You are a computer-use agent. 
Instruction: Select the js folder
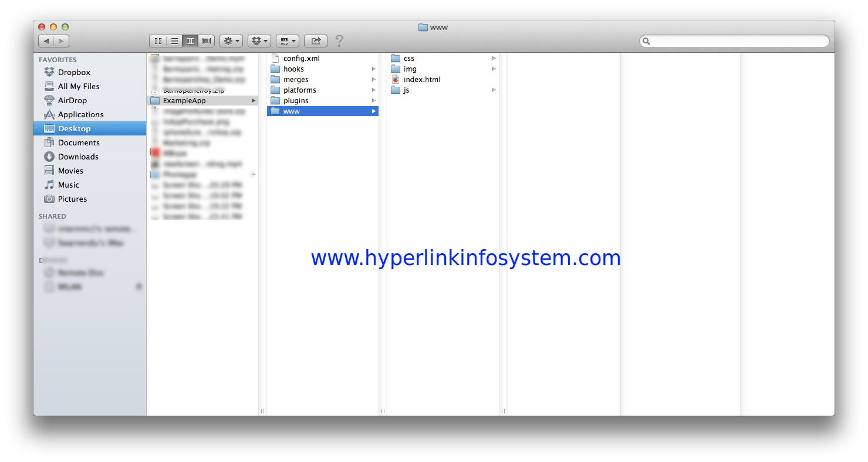(443, 90)
